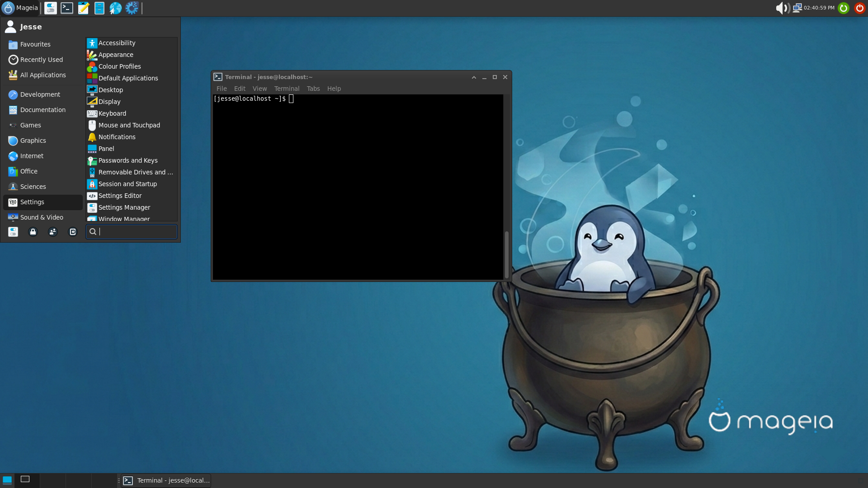Click the Terminal task button in the bottom taskbar
The width and height of the screenshot is (868, 488).
tap(166, 480)
